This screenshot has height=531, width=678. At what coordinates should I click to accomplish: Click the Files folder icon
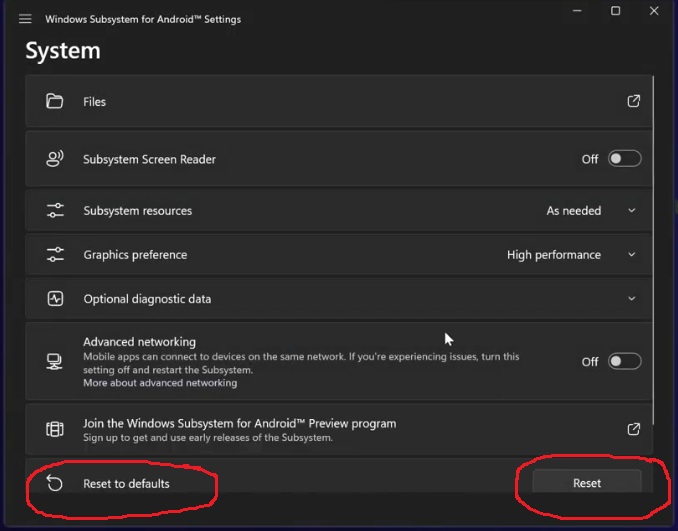54,101
